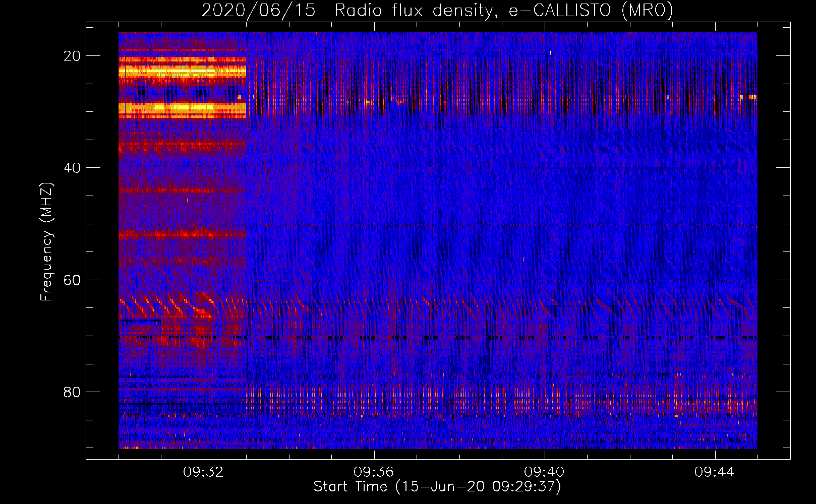
Task: Click the '09:44' time tick label
Action: (x=715, y=472)
